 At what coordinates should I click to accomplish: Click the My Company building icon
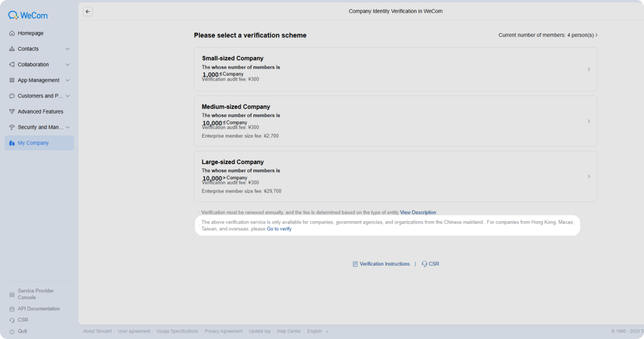[x=12, y=143]
